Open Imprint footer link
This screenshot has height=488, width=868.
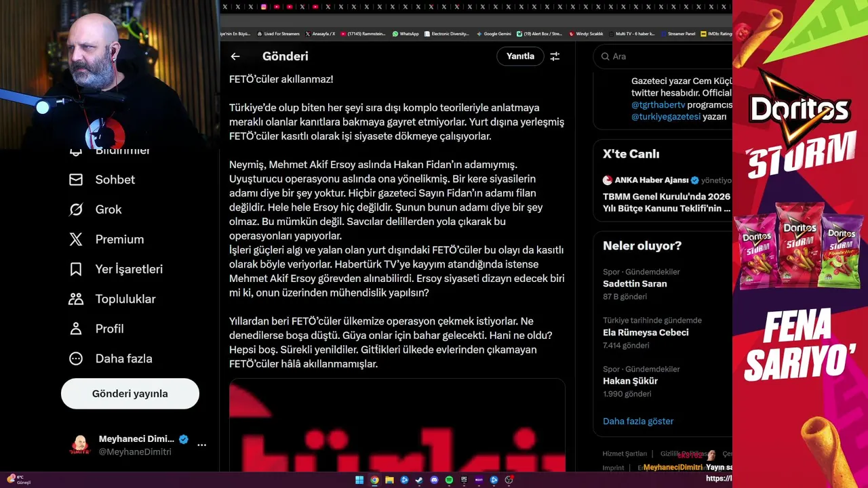613,468
